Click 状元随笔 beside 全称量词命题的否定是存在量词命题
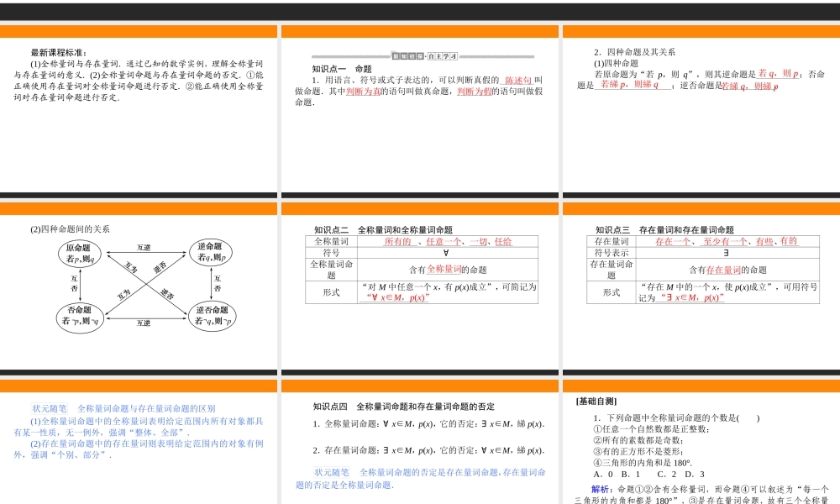This screenshot has width=840, height=504. (x=331, y=472)
